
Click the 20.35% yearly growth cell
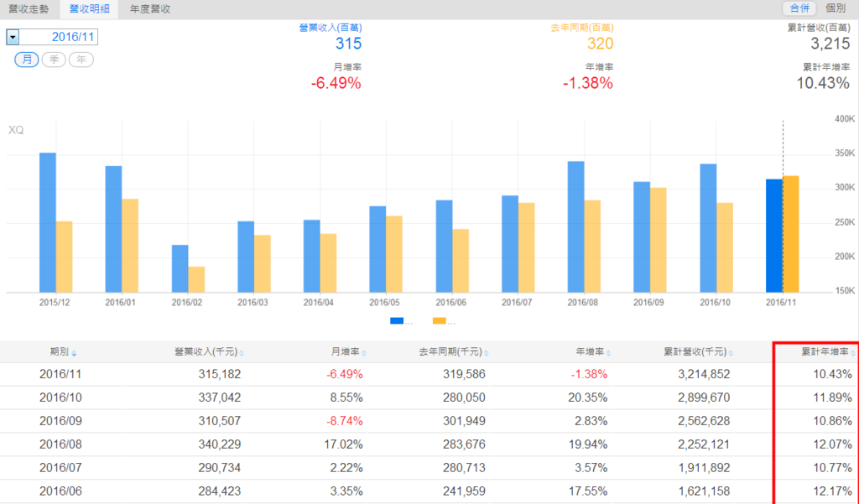tap(588, 397)
